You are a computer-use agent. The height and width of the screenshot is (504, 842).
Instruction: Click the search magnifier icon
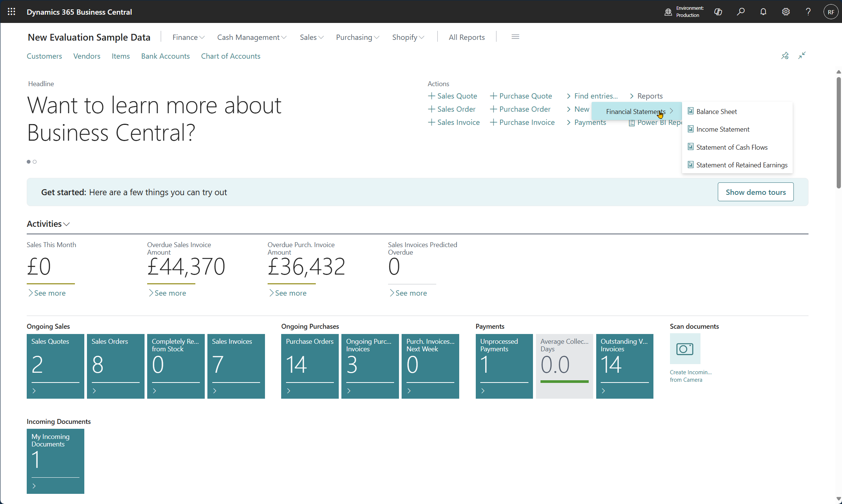[x=740, y=12]
